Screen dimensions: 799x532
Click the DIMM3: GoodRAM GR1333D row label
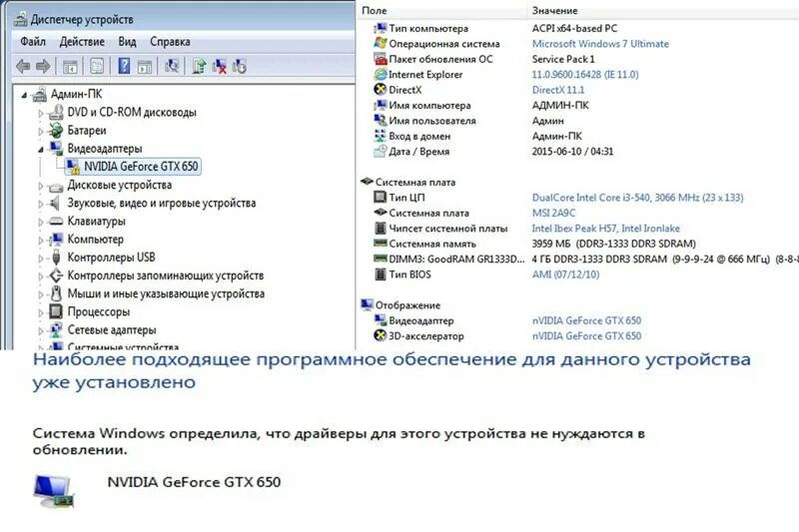456,260
